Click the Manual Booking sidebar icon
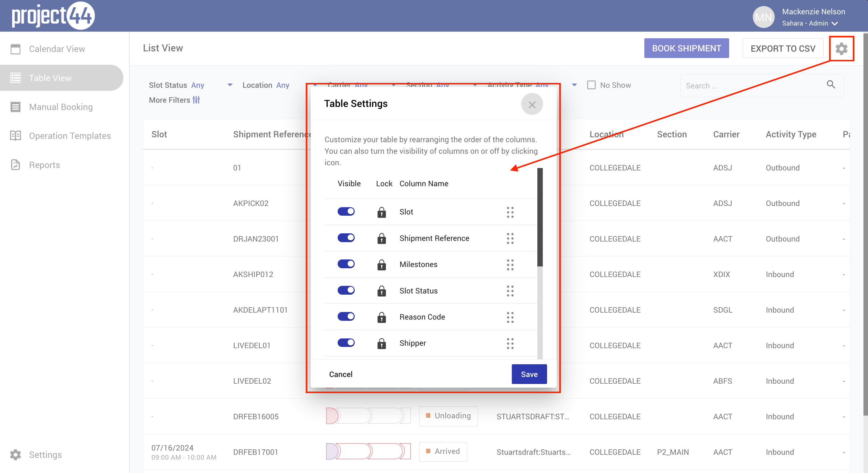Viewport: 868px width, 473px height. [15, 107]
